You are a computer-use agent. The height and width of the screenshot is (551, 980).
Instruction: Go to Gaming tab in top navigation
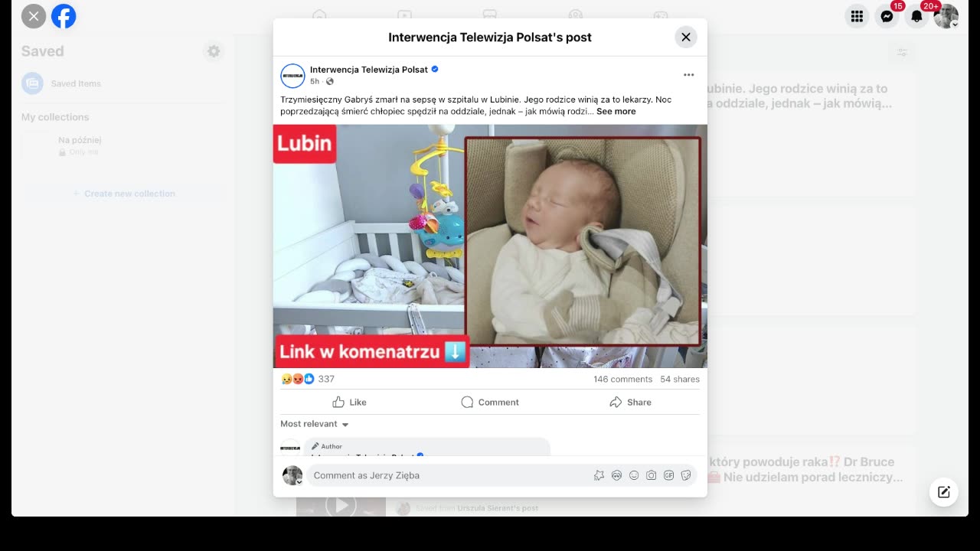661,15
